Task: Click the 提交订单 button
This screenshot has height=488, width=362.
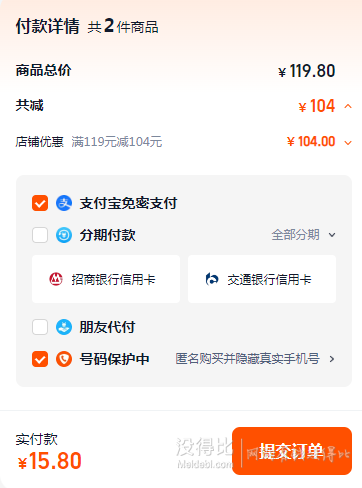Action: click(x=292, y=451)
